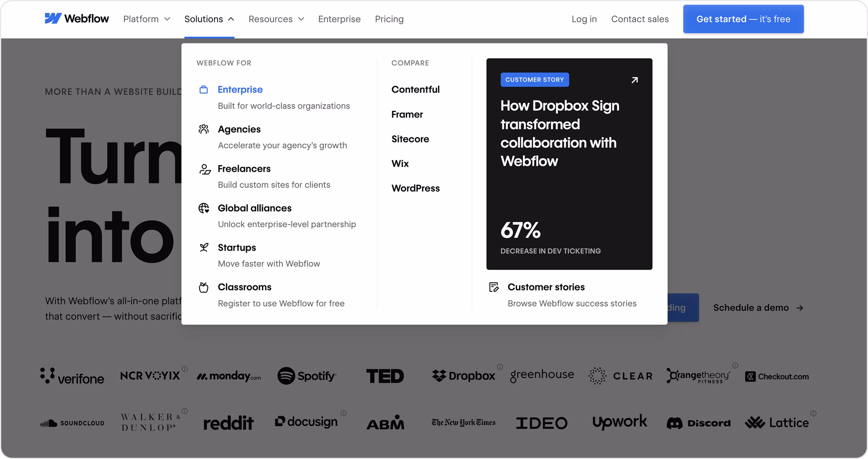Click the Webflow logo in the header
This screenshot has height=459, width=868.
coord(77,19)
